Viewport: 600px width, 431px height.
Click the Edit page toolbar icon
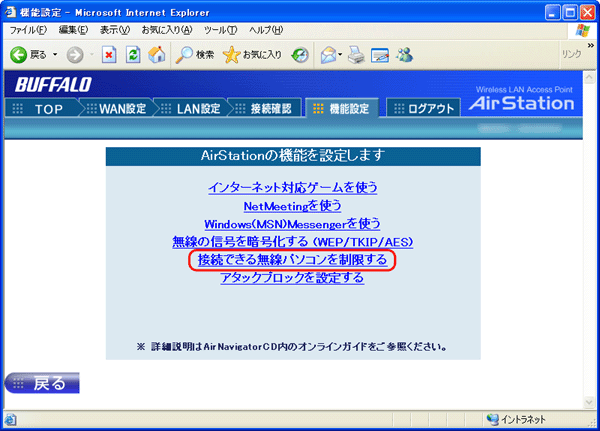[380, 56]
